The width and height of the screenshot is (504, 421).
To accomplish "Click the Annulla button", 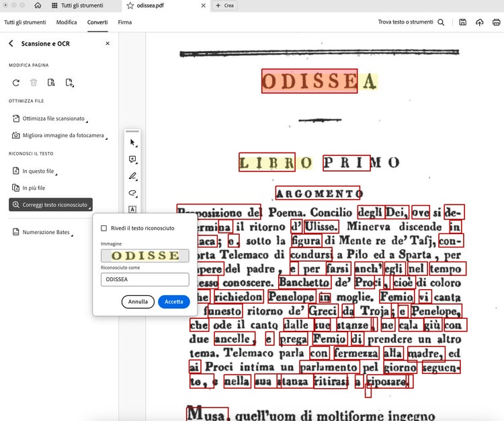I will pyautogui.click(x=138, y=302).
